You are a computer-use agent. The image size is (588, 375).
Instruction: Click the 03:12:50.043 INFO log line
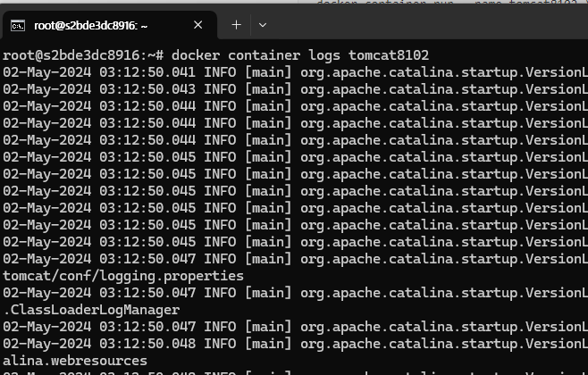[x=296, y=89]
